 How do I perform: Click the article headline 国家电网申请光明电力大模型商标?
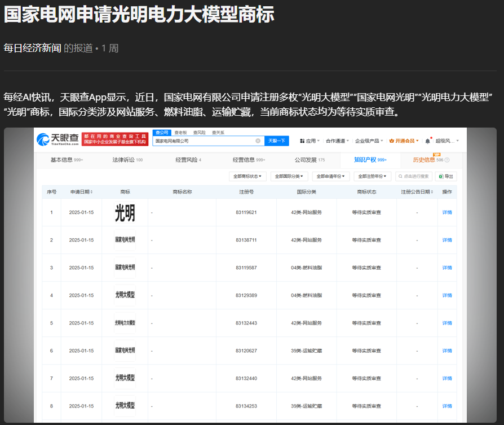tap(139, 15)
